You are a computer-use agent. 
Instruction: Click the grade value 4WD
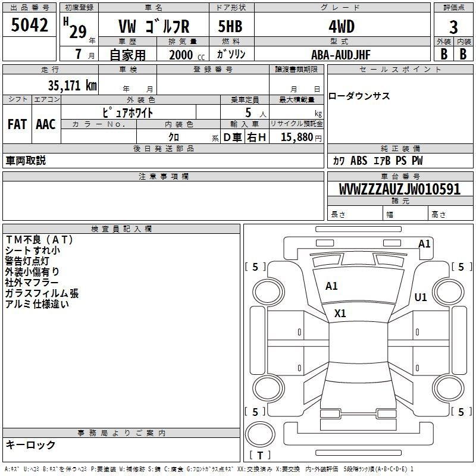coord(342,27)
